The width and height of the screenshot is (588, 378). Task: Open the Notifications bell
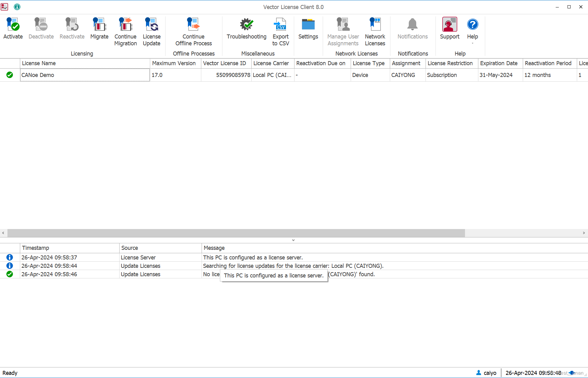tap(413, 29)
